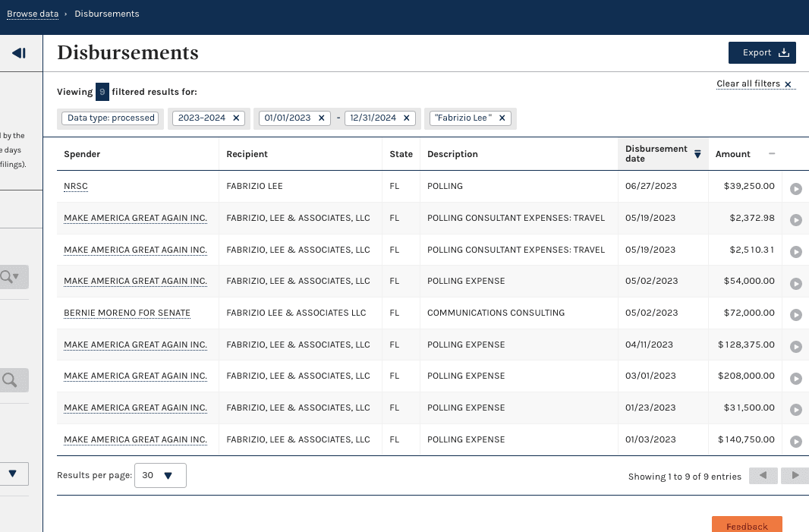Open the Results per page dropdown
The height and width of the screenshot is (532, 809).
[159, 476]
